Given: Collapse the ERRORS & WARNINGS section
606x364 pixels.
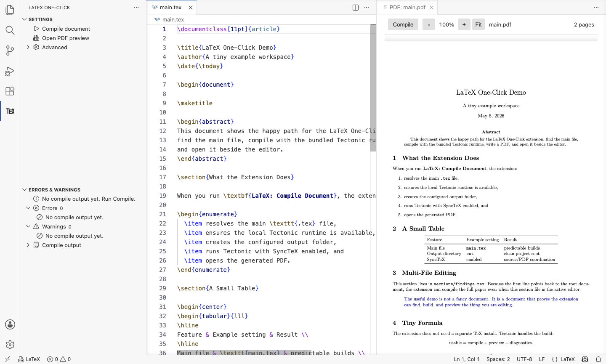Looking at the screenshot, I should (24, 190).
